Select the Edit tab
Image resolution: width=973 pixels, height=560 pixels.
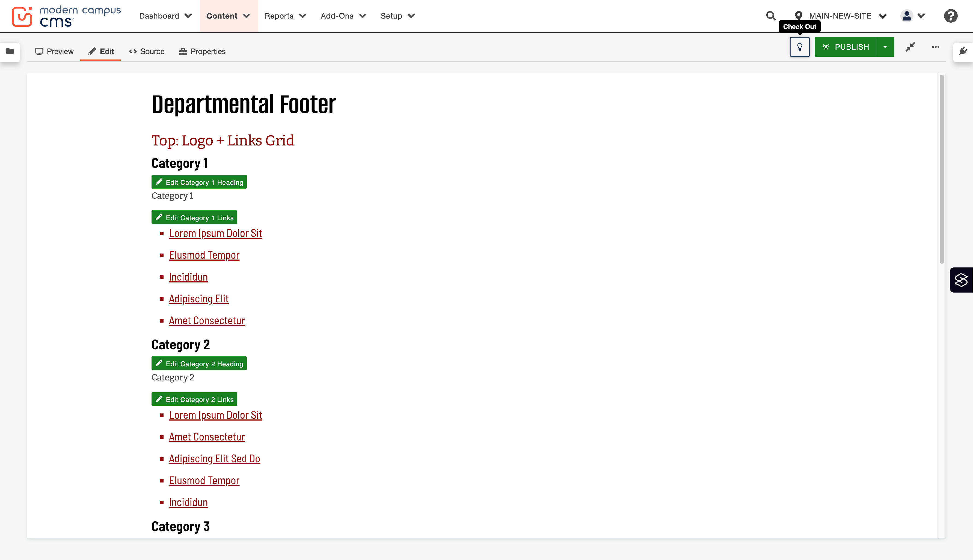tap(101, 51)
